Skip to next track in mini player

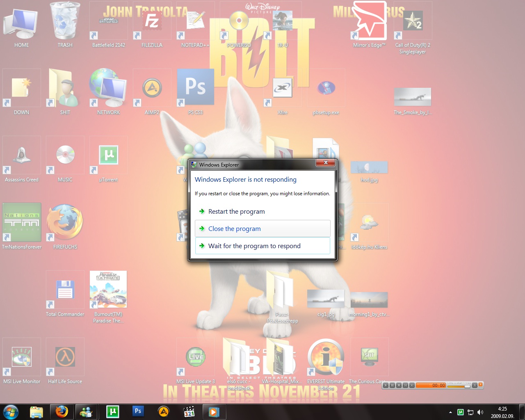[x=412, y=385]
